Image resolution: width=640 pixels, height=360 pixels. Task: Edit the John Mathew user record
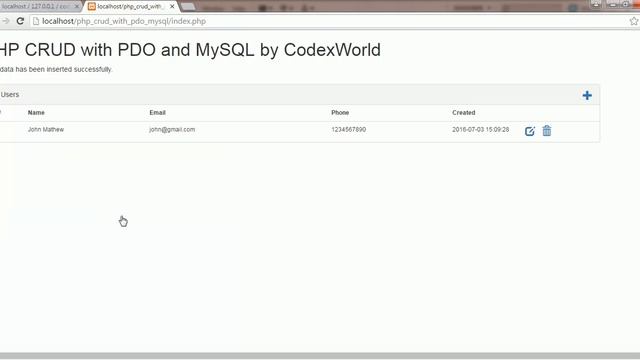click(529, 131)
